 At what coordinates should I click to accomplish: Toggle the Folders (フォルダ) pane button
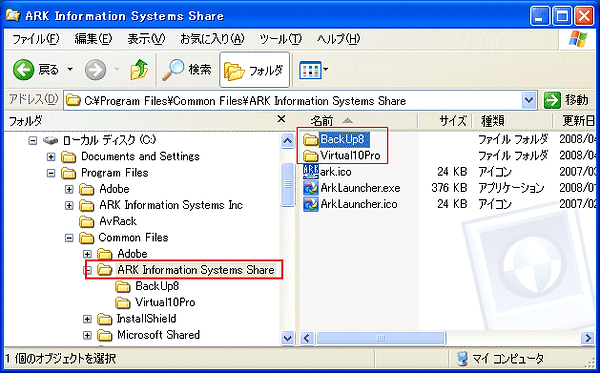click(254, 70)
